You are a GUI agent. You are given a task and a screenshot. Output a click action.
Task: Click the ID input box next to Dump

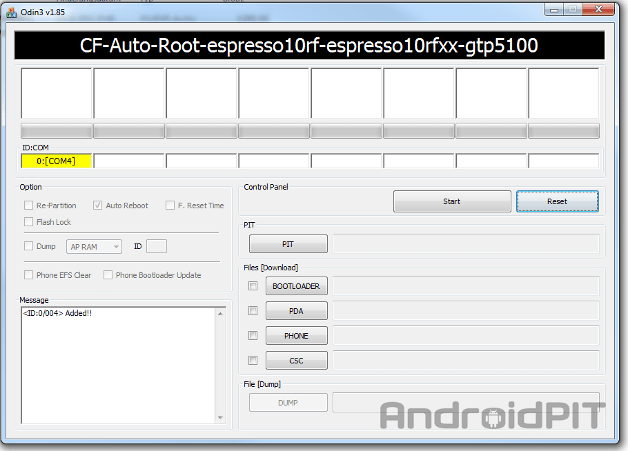tap(156, 246)
